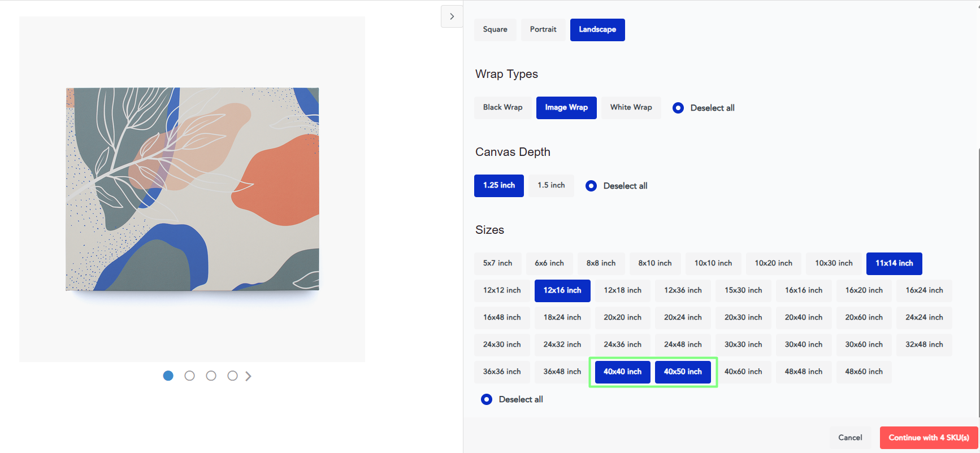The image size is (980, 453).
Task: Go to next preview image arrow
Action: tap(248, 376)
